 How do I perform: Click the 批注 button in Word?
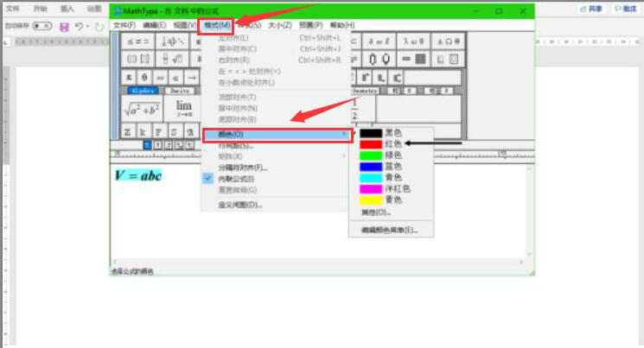pyautogui.click(x=626, y=9)
